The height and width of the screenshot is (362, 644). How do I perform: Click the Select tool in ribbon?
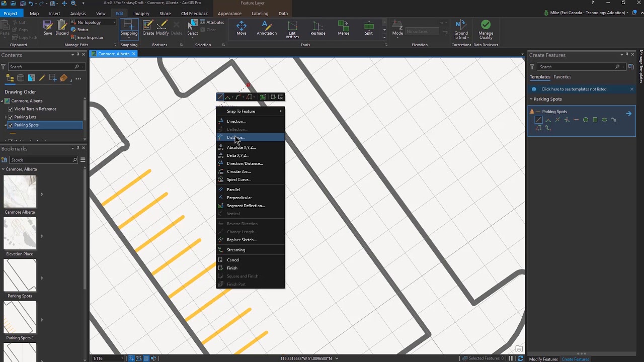point(193,28)
